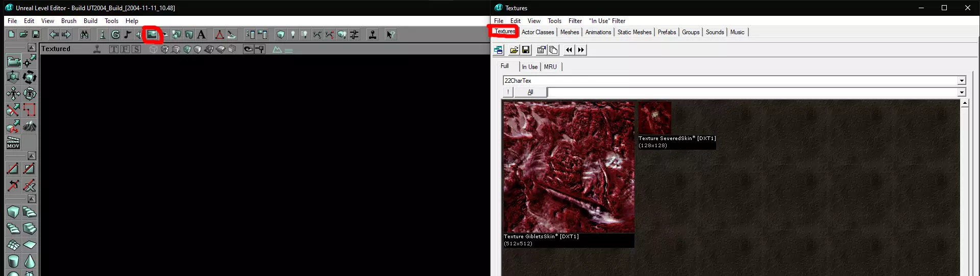The width and height of the screenshot is (980, 276).
Task: Toggle terrain display in viewport toolbar
Action: coord(277,50)
